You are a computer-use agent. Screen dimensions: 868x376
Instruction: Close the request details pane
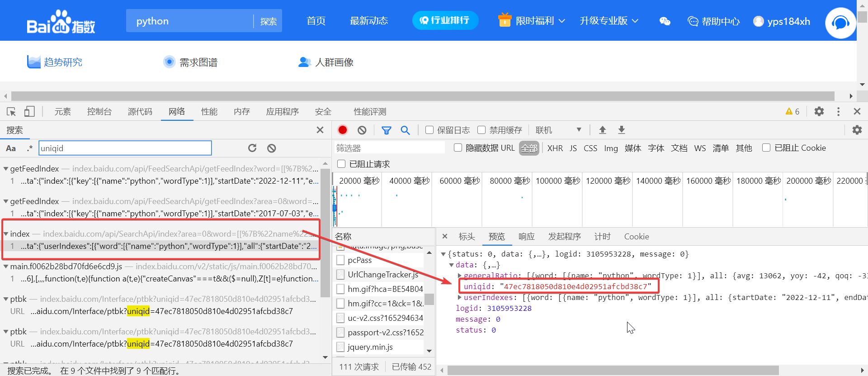pos(445,236)
